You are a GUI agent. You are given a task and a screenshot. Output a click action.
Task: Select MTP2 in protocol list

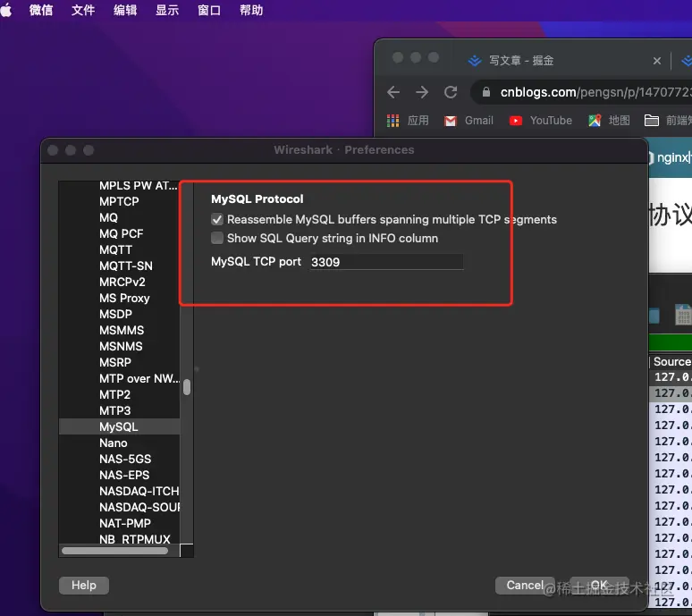point(119,394)
